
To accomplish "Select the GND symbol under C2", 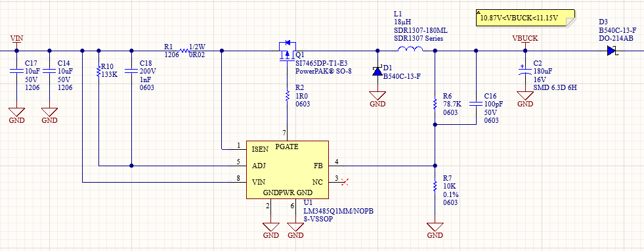I will coord(525,99).
